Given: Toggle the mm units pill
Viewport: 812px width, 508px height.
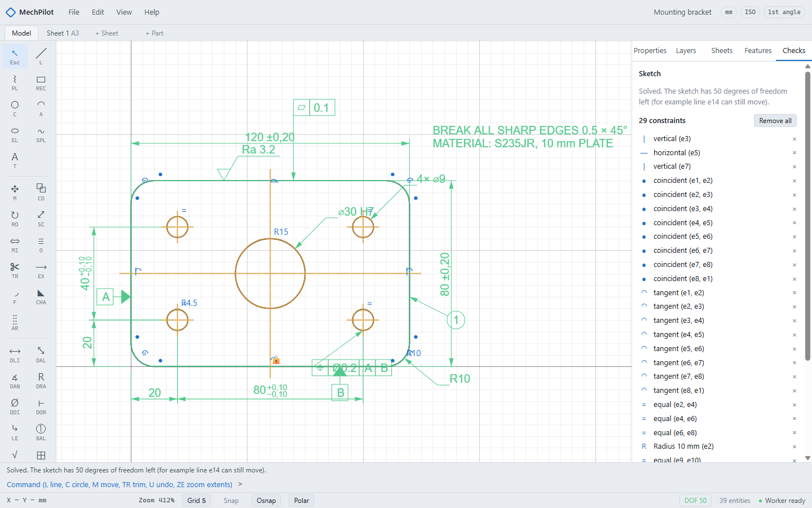Looking at the screenshot, I should coord(729,12).
